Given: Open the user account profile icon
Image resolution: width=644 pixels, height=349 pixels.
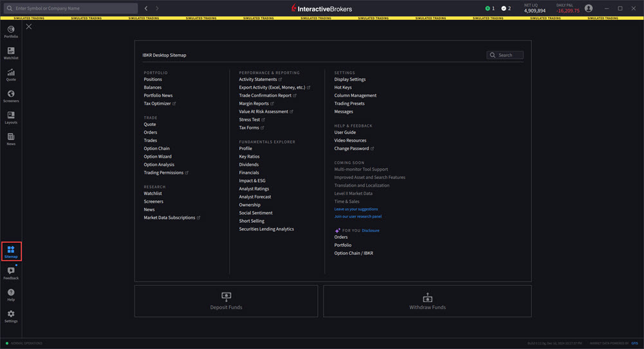Looking at the screenshot, I should pos(589,8).
